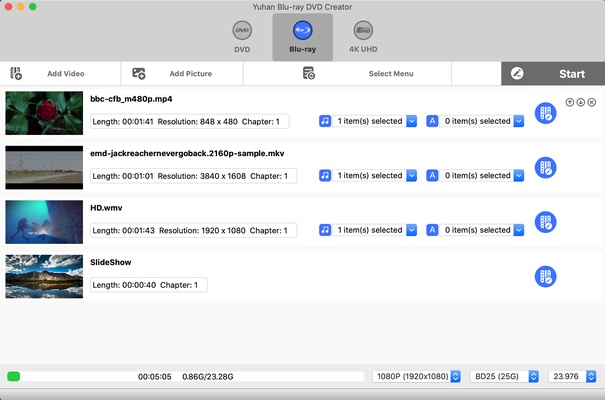
Task: Edit the emd-jackreachernevergoback video
Action: click(x=545, y=167)
